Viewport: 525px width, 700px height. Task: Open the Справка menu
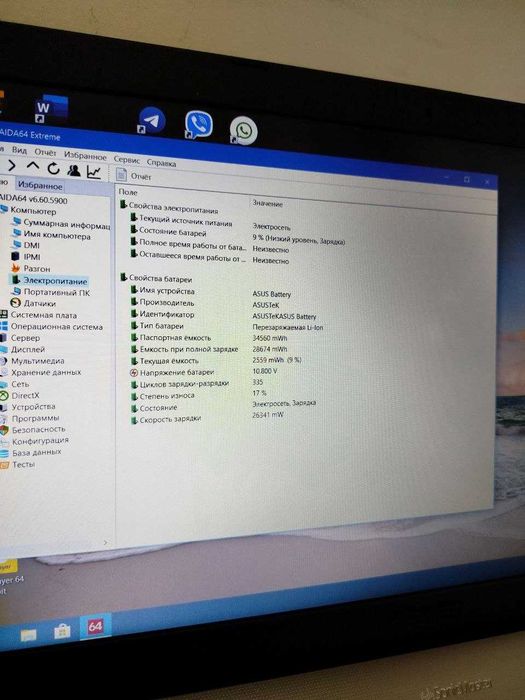pos(161,163)
